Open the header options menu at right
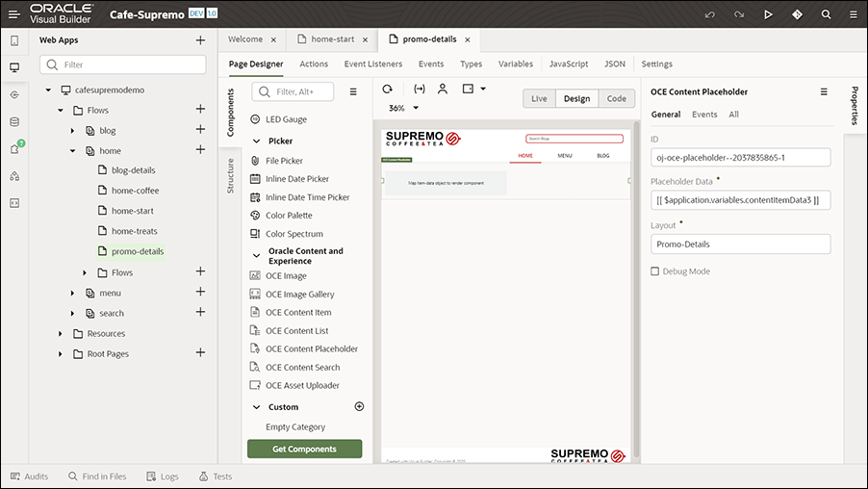Screen dimensions: 868x489 854,14
